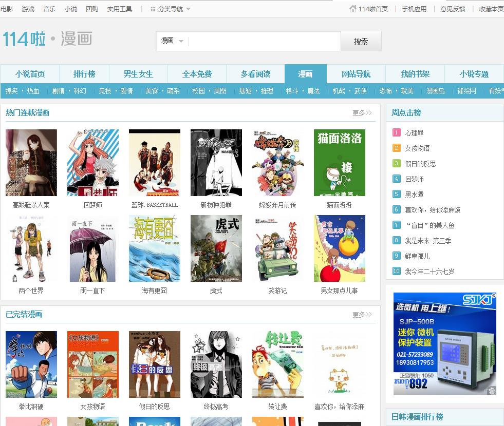Image resolution: width=504 pixels, height=426 pixels.
Task: Open the 漫画岛 link
Action: coord(435,91)
